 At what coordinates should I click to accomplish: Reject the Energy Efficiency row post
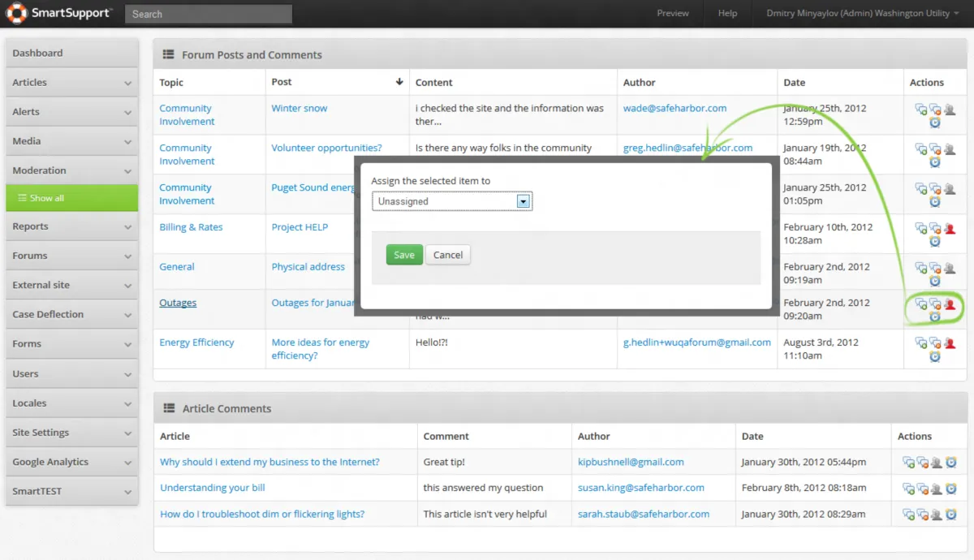pos(935,343)
